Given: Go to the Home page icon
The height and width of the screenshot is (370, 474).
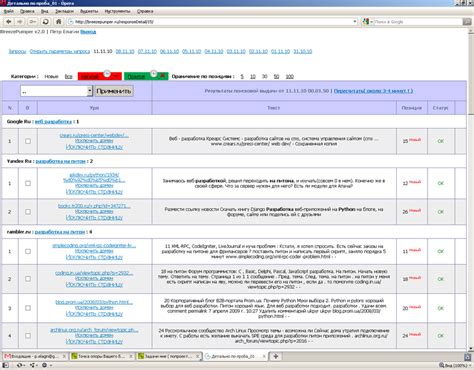Looking at the screenshot, I should click(x=59, y=22).
